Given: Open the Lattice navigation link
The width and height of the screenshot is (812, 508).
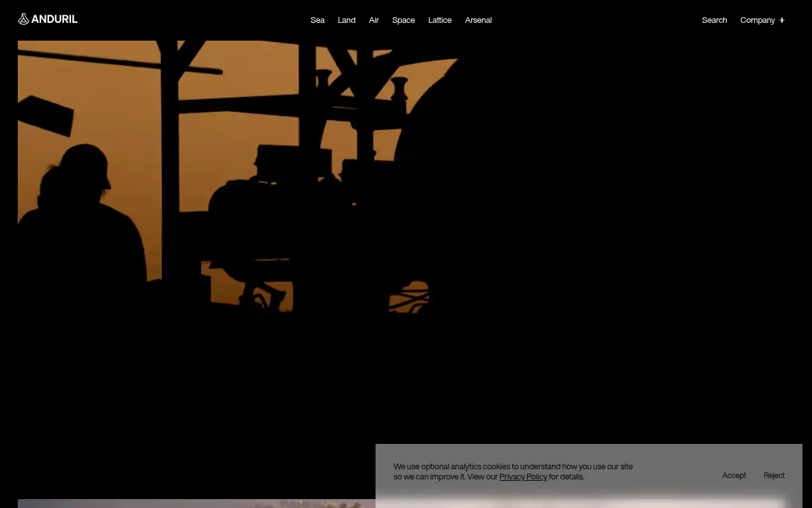Looking at the screenshot, I should [x=440, y=20].
